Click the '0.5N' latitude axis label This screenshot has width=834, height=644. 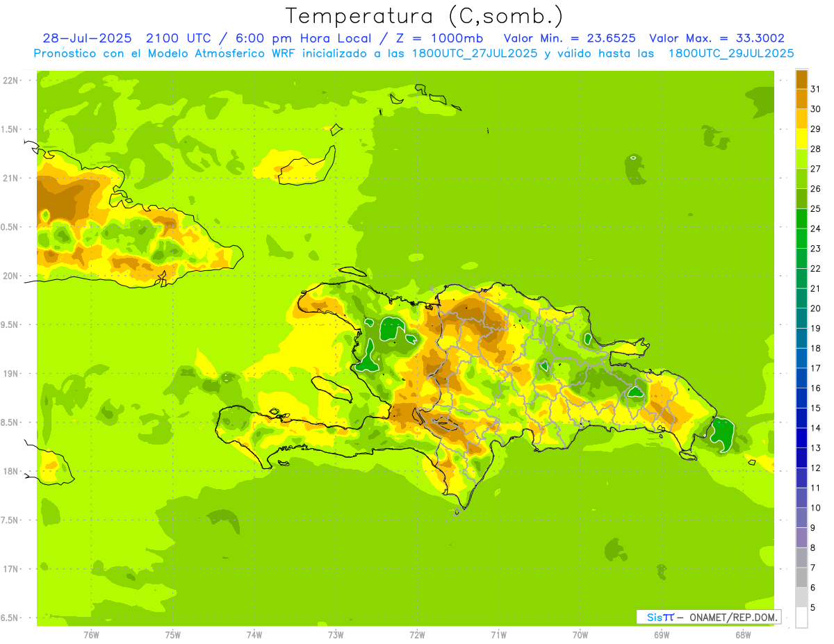tap(10, 227)
